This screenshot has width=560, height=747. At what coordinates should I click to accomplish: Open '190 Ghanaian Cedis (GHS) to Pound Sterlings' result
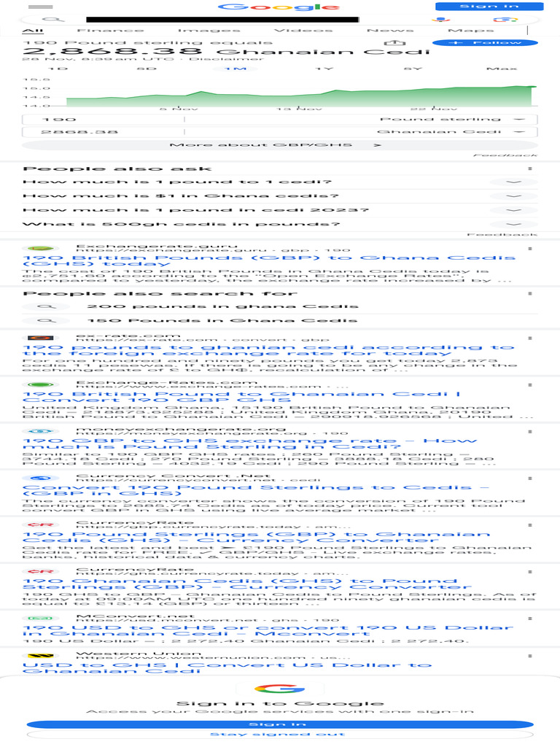246,584
